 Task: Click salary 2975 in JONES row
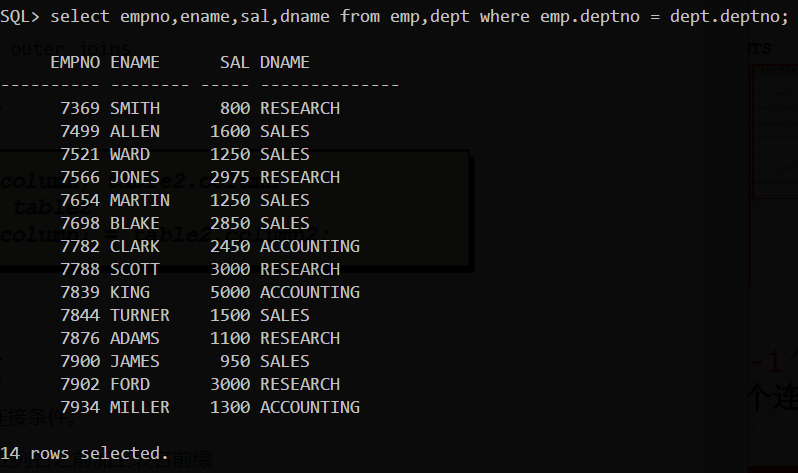pos(230,177)
